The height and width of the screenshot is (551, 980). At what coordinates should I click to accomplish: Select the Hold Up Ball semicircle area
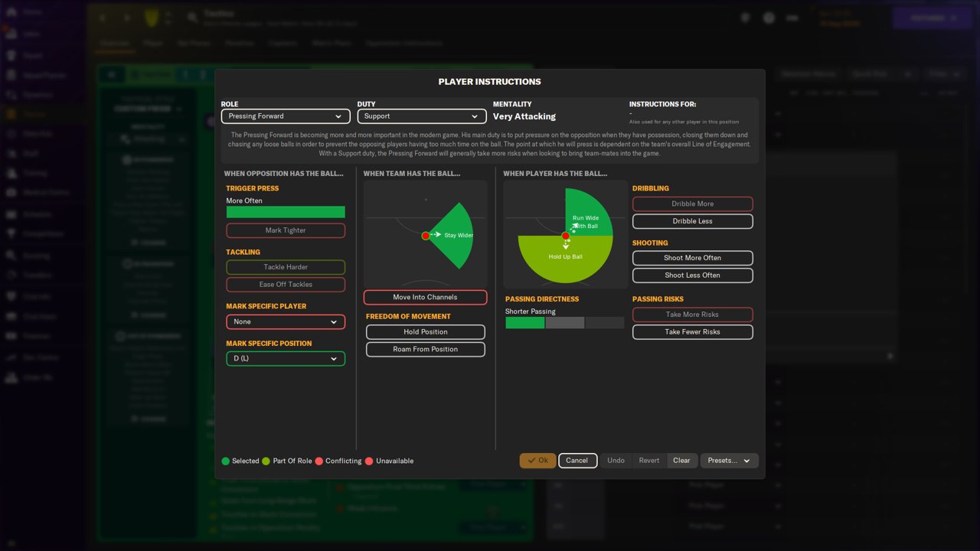tap(565, 258)
